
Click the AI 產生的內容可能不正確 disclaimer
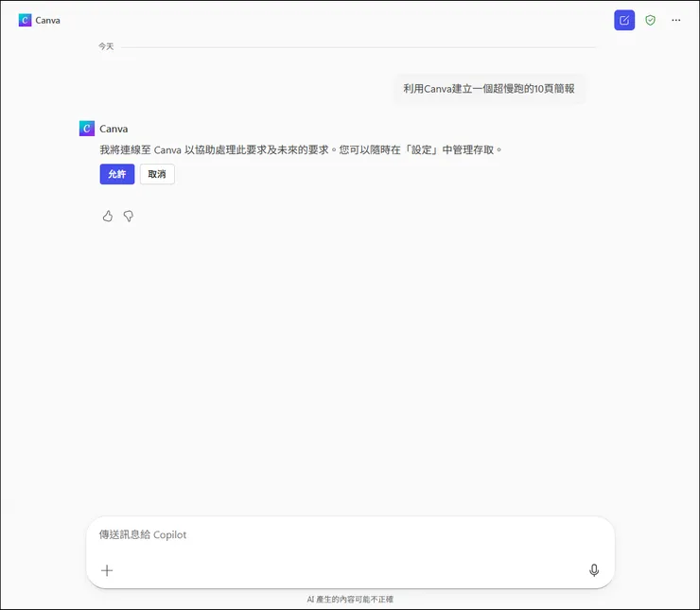click(x=350, y=600)
